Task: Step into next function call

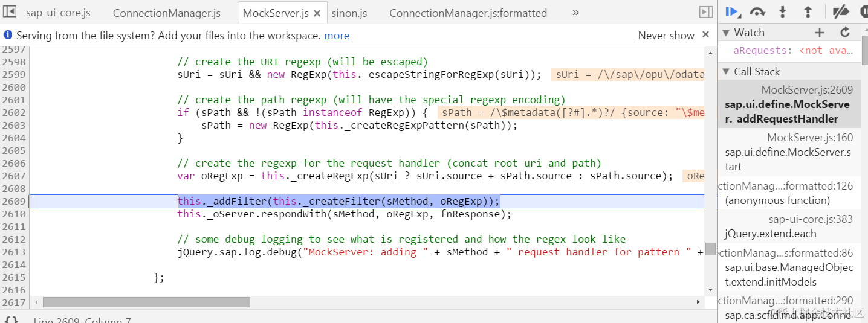Action: [783, 11]
